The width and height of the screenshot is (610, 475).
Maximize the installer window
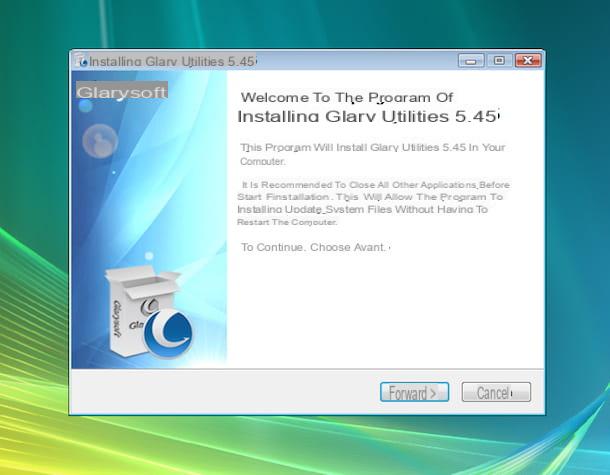[x=499, y=61]
